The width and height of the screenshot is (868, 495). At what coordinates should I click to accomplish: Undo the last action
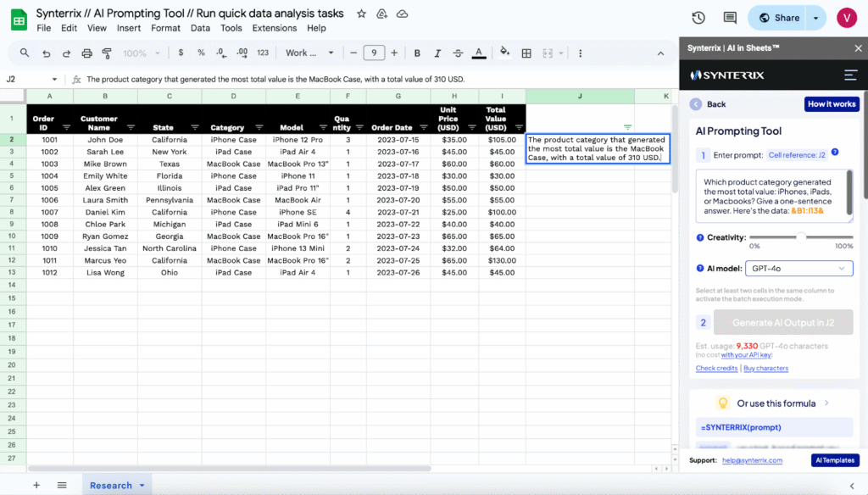(x=47, y=53)
